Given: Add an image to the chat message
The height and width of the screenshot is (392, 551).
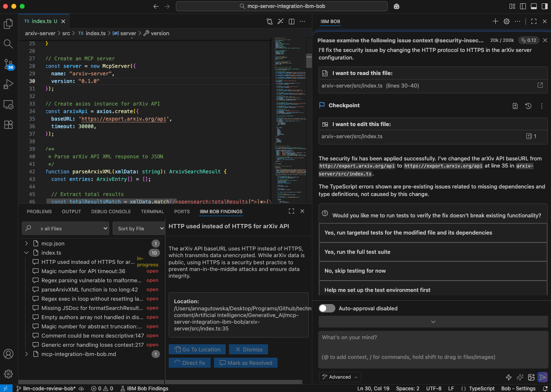Looking at the screenshot, I should click(x=531, y=377).
